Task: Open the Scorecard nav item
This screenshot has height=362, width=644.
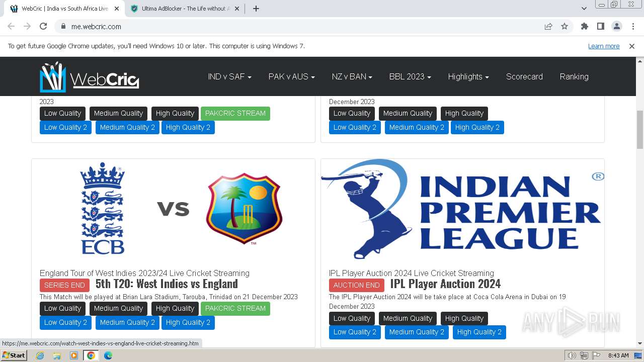Action: [x=524, y=77]
